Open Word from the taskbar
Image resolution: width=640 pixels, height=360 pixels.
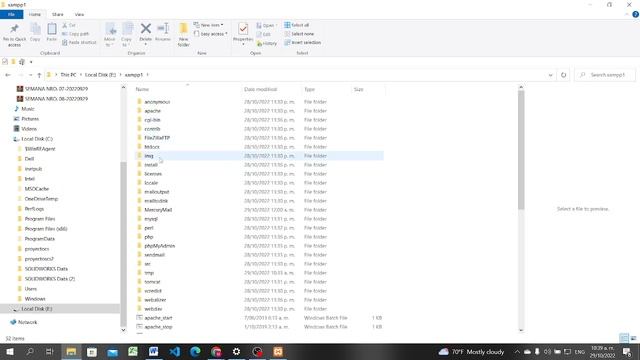(153, 352)
